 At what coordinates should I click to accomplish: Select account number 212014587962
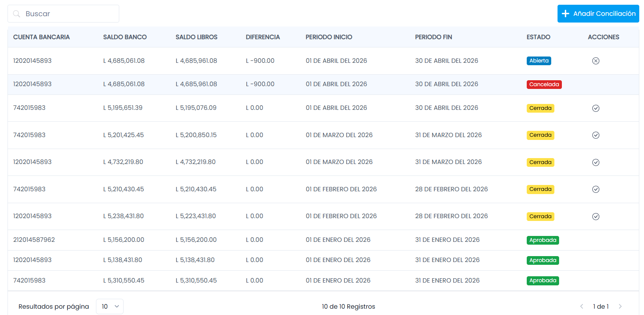coord(34,240)
